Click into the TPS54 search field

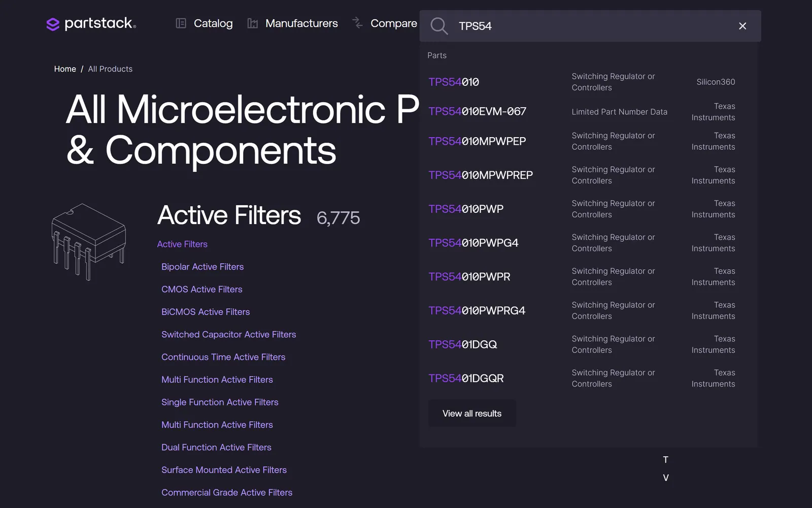click(x=594, y=26)
